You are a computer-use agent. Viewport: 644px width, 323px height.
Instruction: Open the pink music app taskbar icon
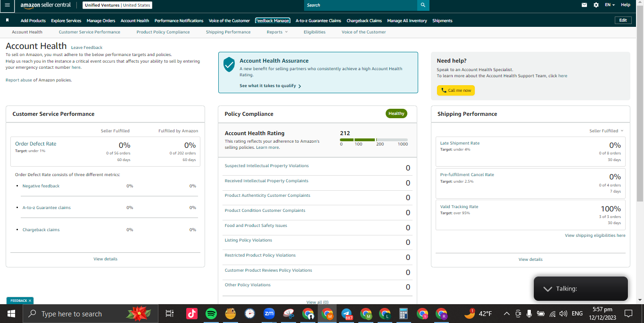[x=192, y=314]
